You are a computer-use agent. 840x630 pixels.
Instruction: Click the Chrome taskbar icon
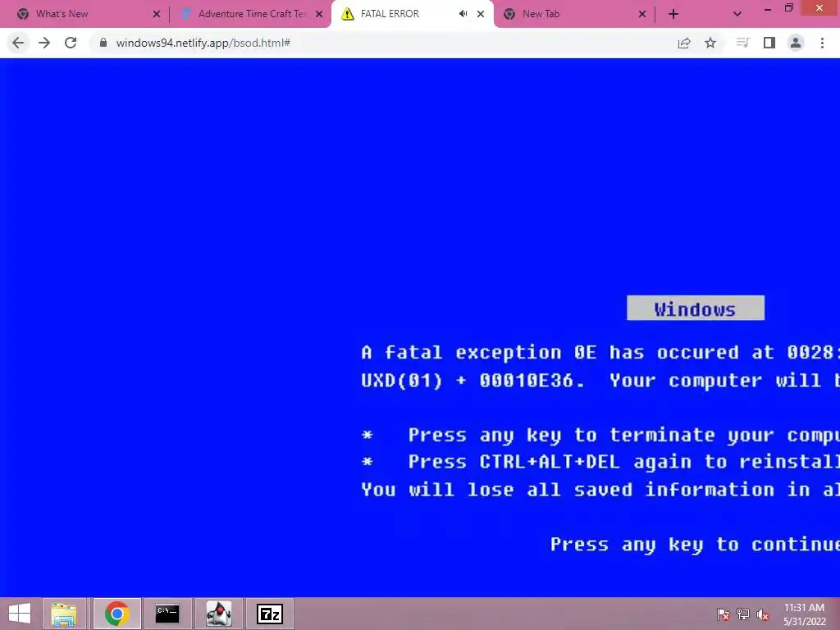(116, 614)
